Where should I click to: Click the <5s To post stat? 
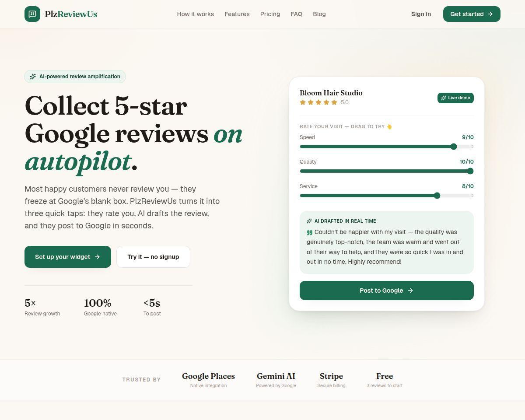click(152, 307)
